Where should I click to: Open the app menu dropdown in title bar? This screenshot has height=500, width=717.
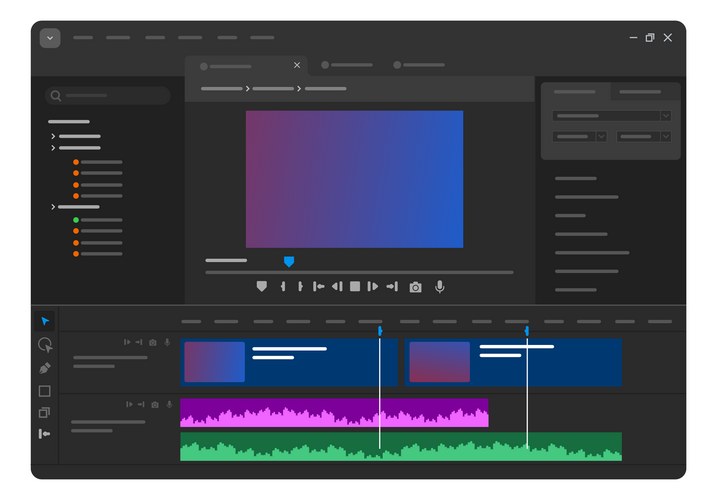pos(50,38)
